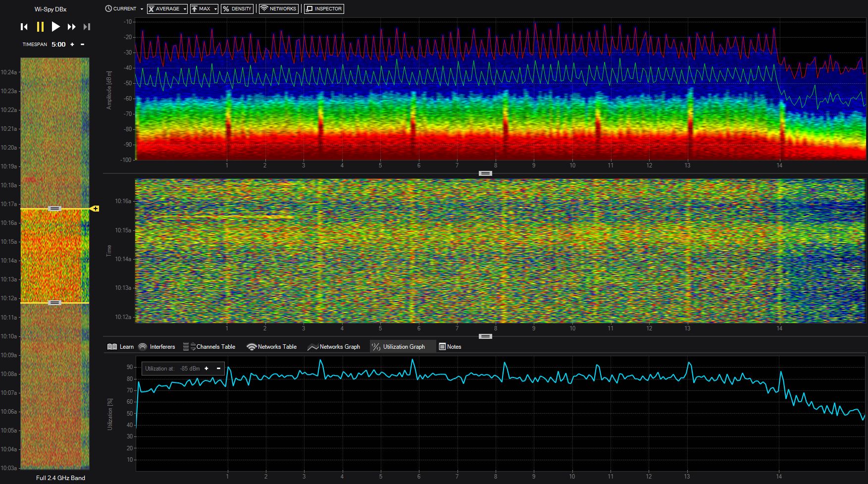Fast forward the recording playback

point(71,27)
